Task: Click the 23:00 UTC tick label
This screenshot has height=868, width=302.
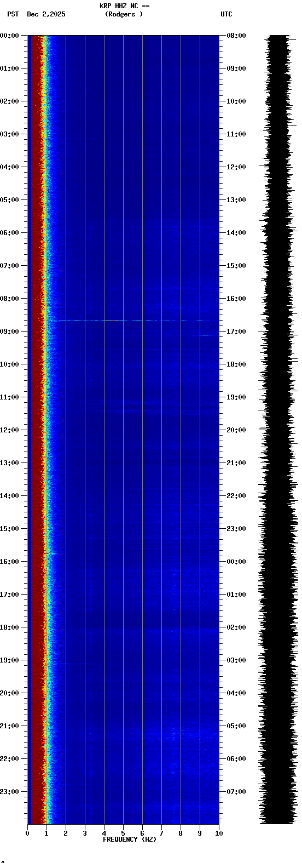Action: point(236,529)
